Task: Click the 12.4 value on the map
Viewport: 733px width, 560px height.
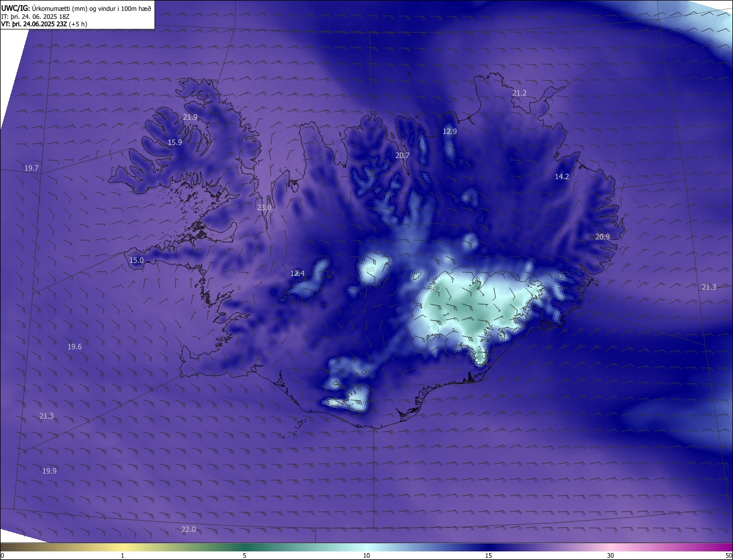Action: click(297, 273)
